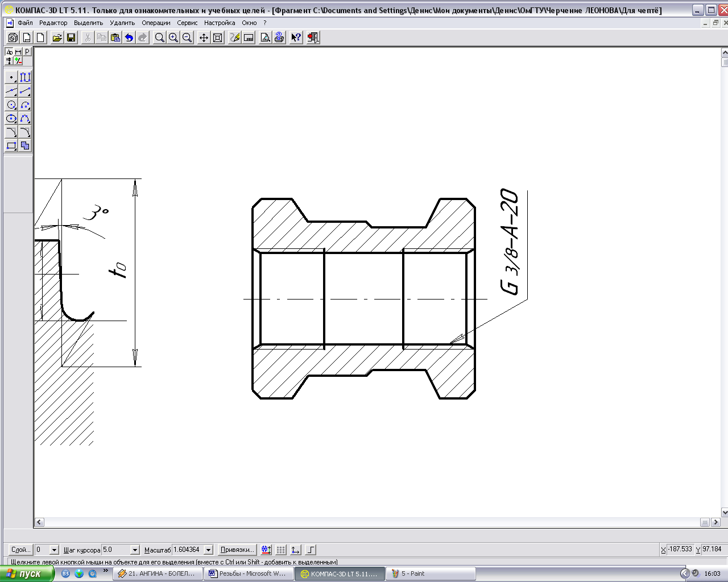Open print preview icon

265,38
